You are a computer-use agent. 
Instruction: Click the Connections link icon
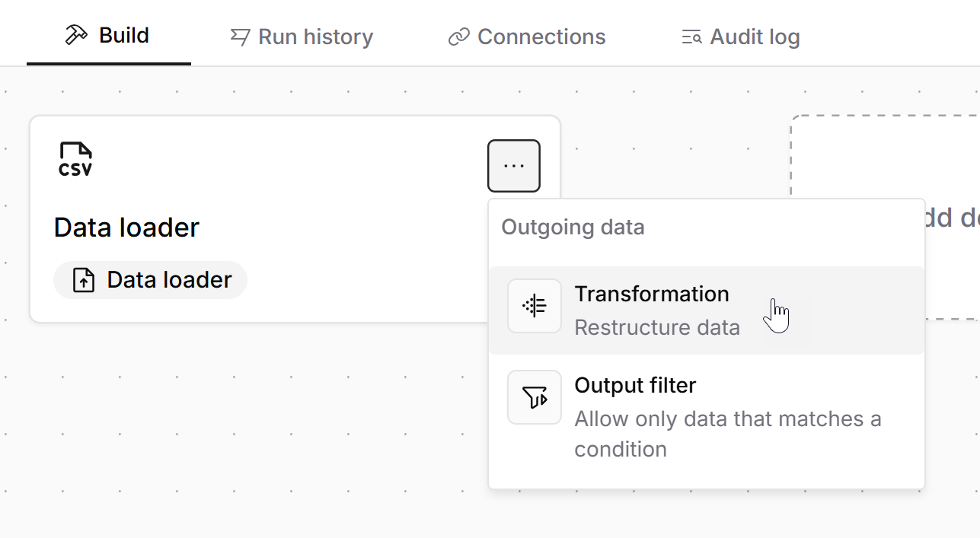(x=458, y=37)
